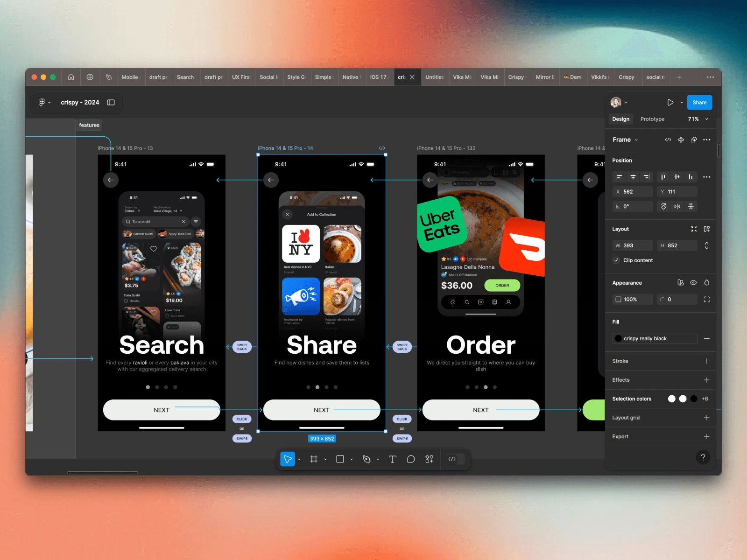Viewport: 747px width, 560px height.
Task: Click the globe community icon in tab bar
Action: 90,77
